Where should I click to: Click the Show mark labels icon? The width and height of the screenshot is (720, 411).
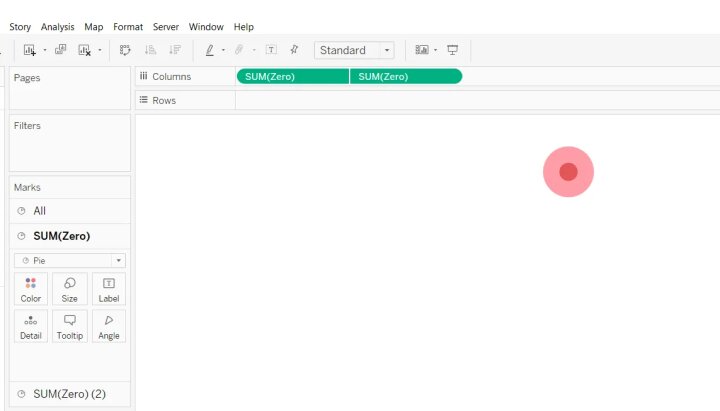(x=271, y=50)
